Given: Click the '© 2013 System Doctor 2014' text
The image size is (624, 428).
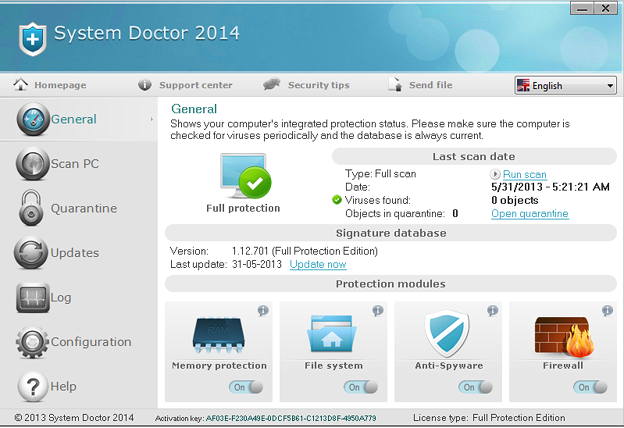Looking at the screenshot, I should pos(74,418).
